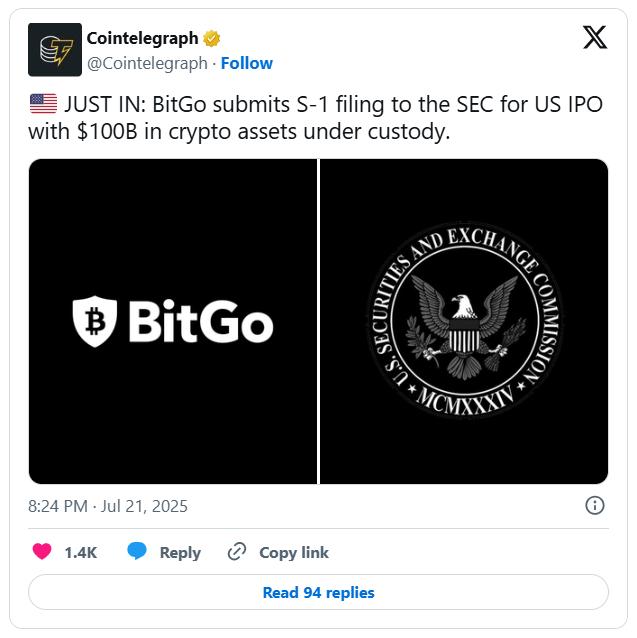
Task: Open the BitGo logo image
Action: pyautogui.click(x=173, y=321)
